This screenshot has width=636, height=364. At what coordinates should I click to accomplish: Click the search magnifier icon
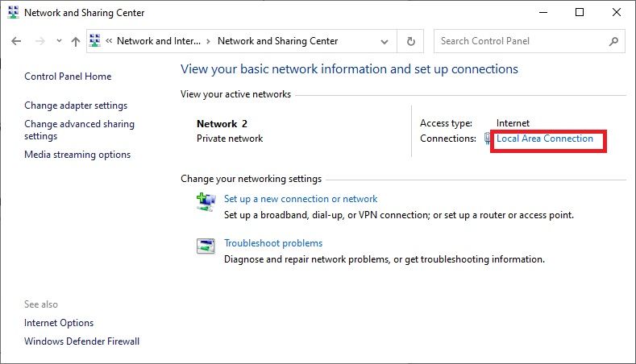tap(613, 41)
